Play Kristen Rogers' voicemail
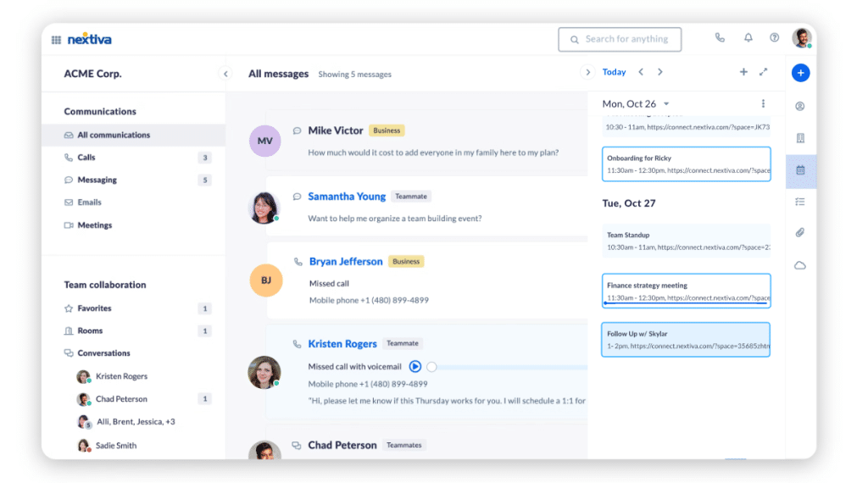This screenshot has width=868, height=483. pos(415,366)
